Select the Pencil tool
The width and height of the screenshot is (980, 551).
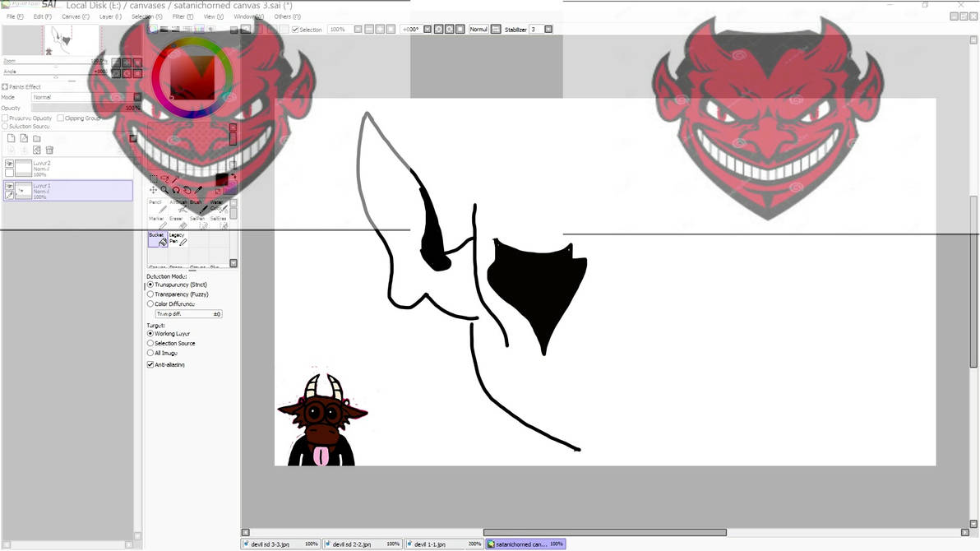158,206
